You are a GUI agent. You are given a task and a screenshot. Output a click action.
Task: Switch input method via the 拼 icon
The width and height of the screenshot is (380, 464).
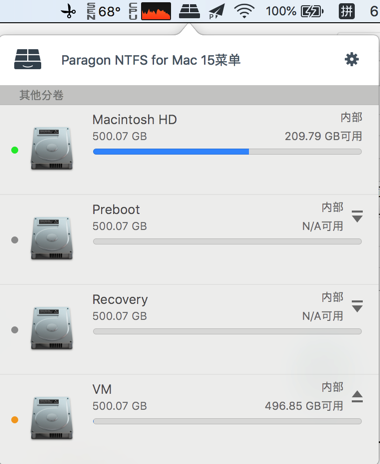(347, 12)
